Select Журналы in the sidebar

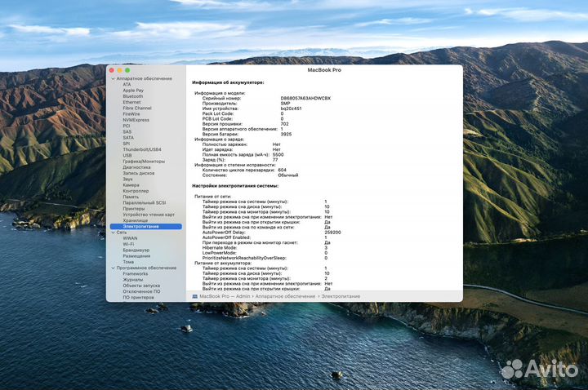point(133,280)
